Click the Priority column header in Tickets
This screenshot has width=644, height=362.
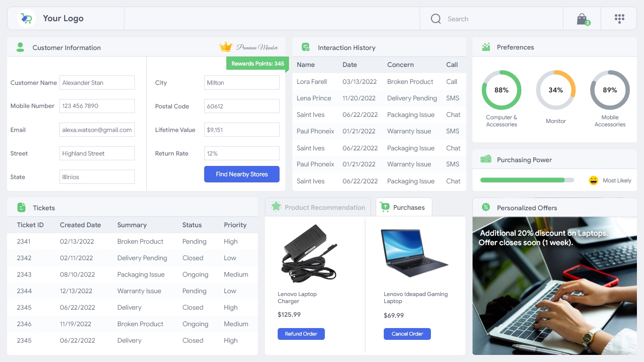235,225
